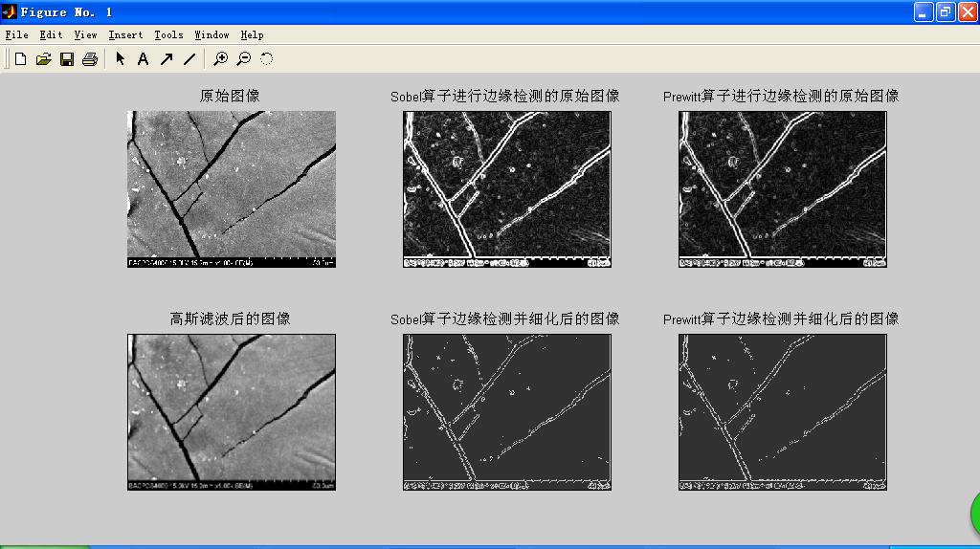Open the Edit menu
The height and width of the screenshot is (549, 980).
51,35
